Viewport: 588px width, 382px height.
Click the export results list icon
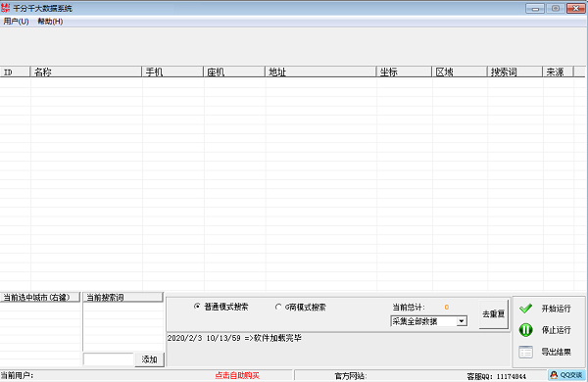[525, 352]
